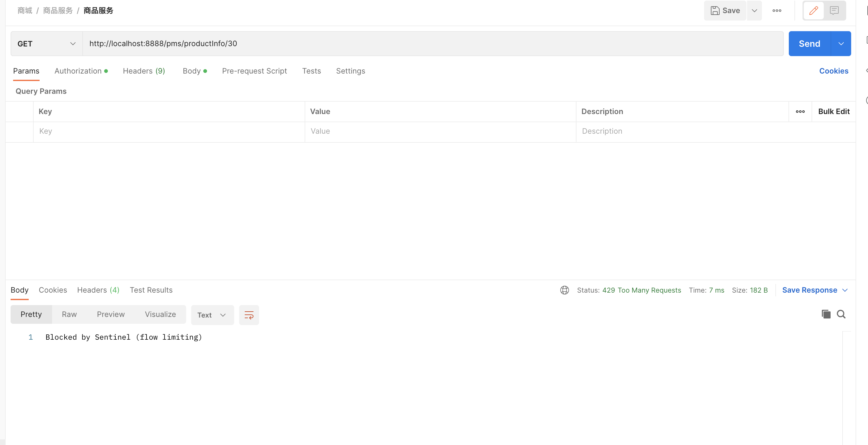Switch to the Preview response view
868x445 pixels.
(x=110, y=314)
